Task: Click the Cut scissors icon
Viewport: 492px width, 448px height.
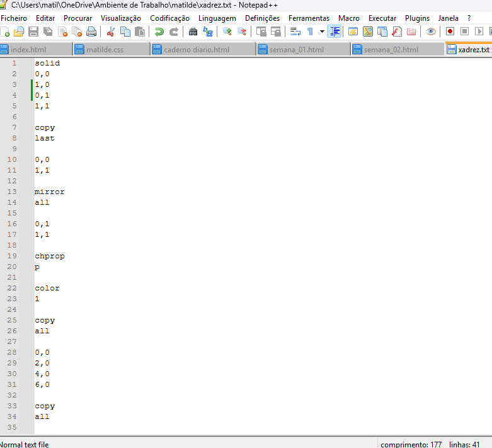Action: tap(111, 32)
